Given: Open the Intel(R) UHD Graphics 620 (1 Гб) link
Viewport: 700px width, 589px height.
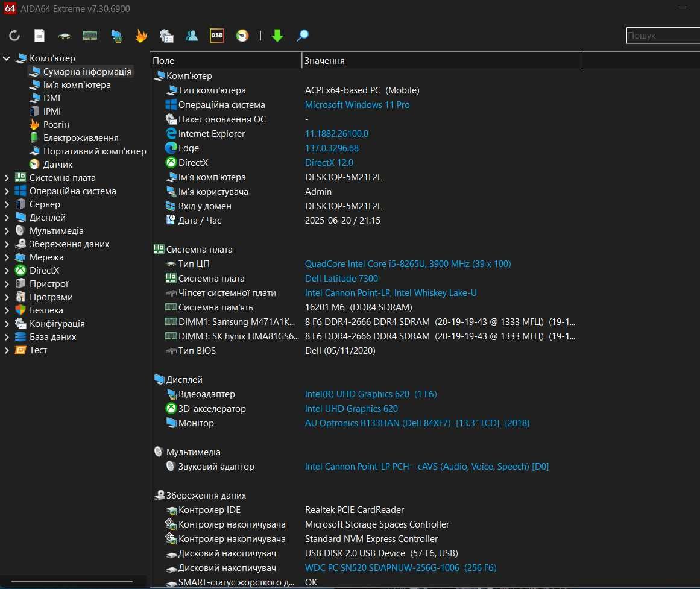Looking at the screenshot, I should click(371, 394).
